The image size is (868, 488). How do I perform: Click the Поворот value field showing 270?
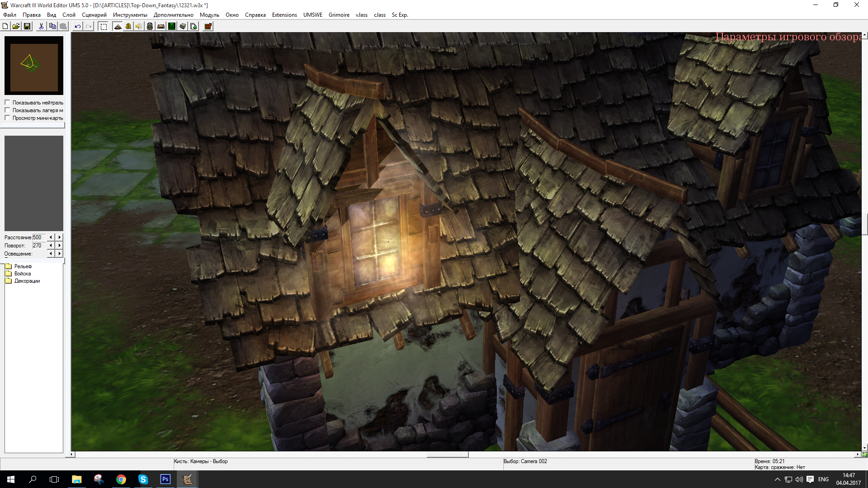(x=39, y=246)
